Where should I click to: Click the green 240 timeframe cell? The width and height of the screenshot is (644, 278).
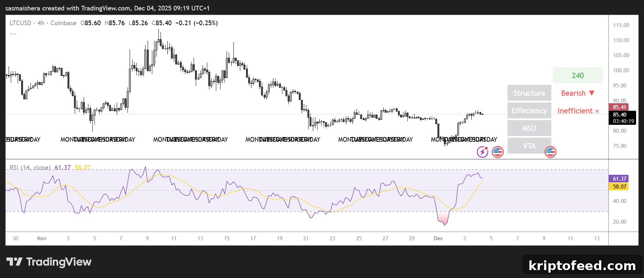click(578, 76)
